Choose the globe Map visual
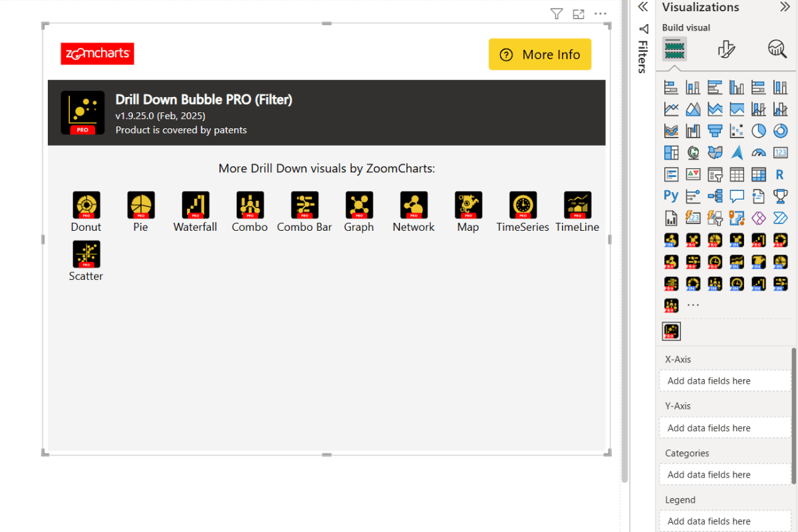This screenshot has height=532, width=798. tap(694, 153)
